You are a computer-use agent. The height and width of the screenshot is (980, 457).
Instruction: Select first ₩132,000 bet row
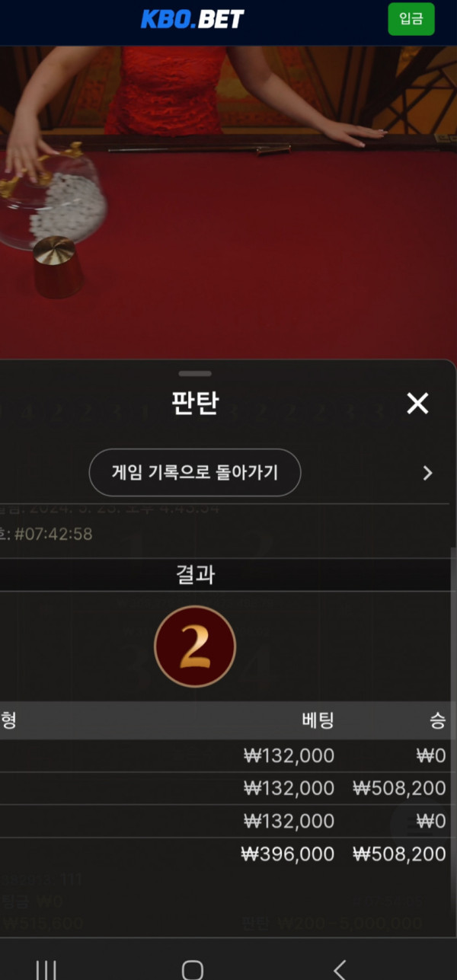click(x=228, y=755)
